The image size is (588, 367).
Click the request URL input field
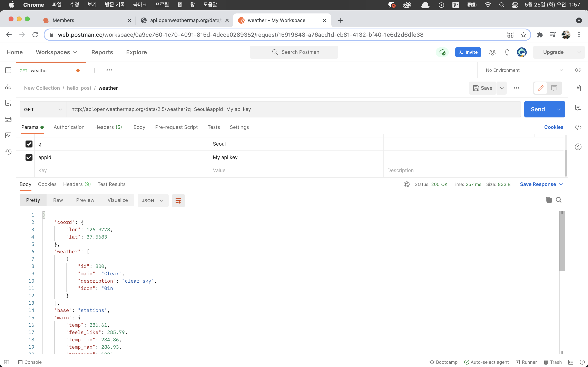[292, 109]
